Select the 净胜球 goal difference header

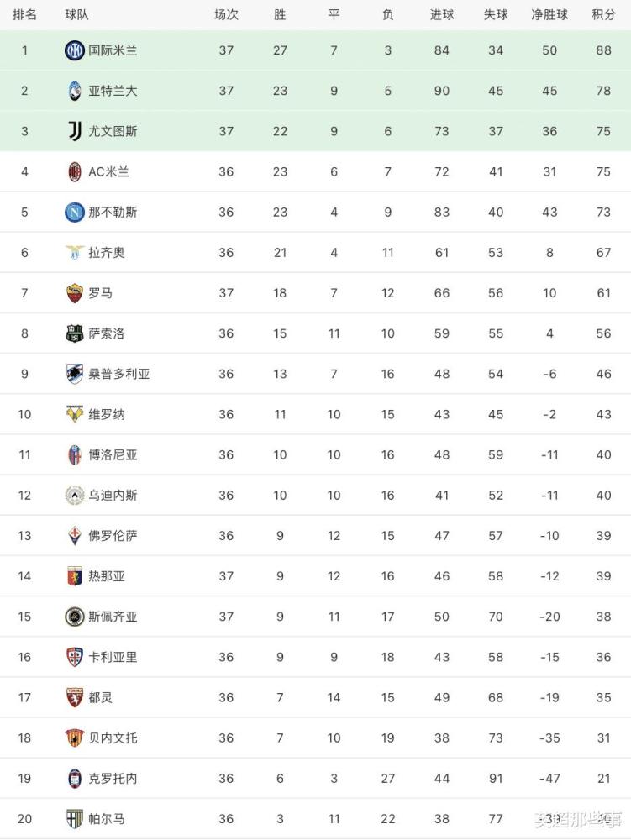[x=549, y=15]
